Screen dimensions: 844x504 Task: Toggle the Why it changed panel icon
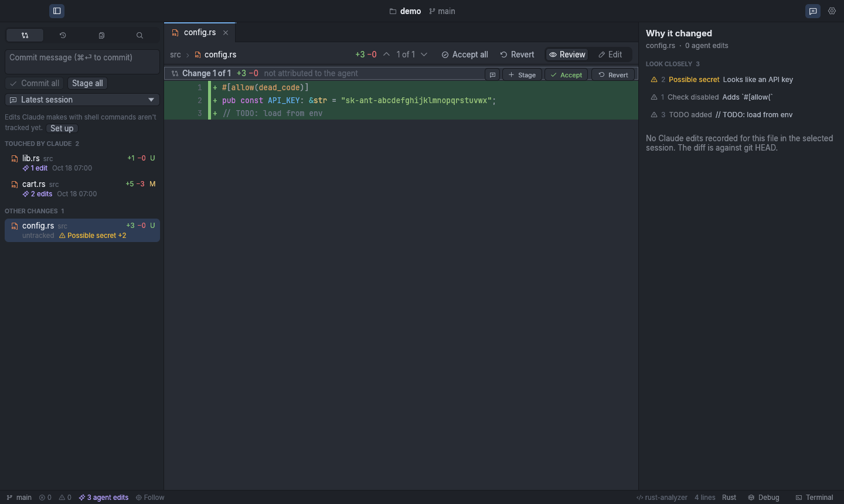tap(813, 11)
